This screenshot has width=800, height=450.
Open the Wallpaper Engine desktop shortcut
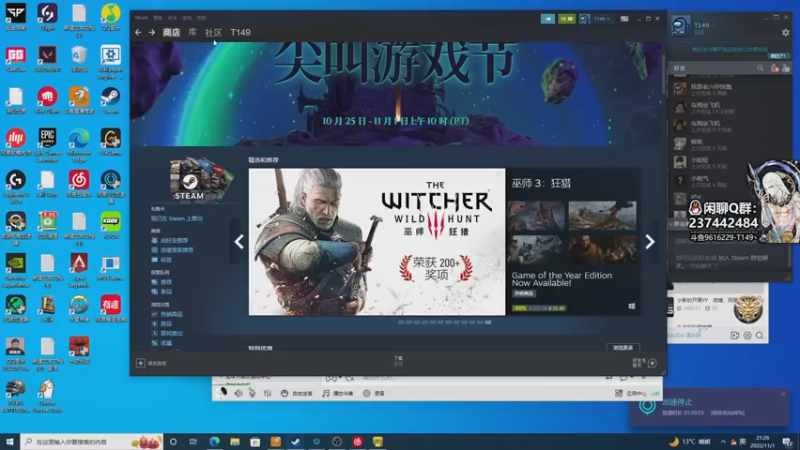point(110,62)
